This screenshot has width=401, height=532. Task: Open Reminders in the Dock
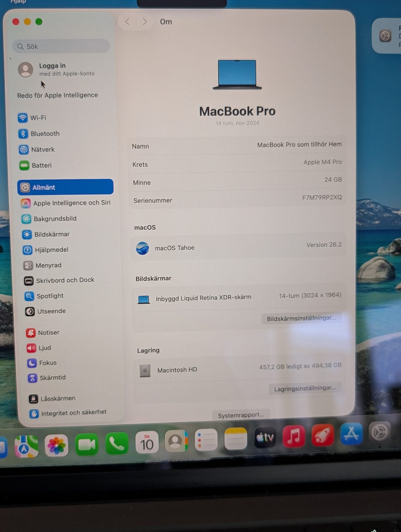[x=206, y=440]
